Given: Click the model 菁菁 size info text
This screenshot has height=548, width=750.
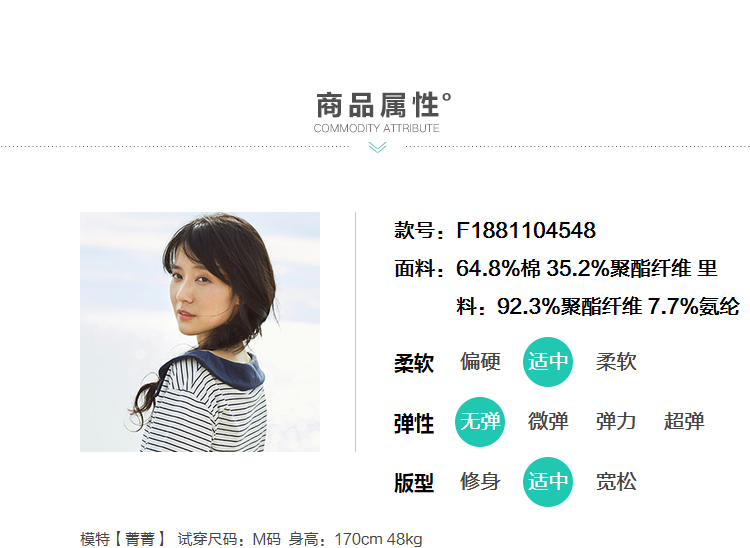Looking at the screenshot, I should [251, 539].
